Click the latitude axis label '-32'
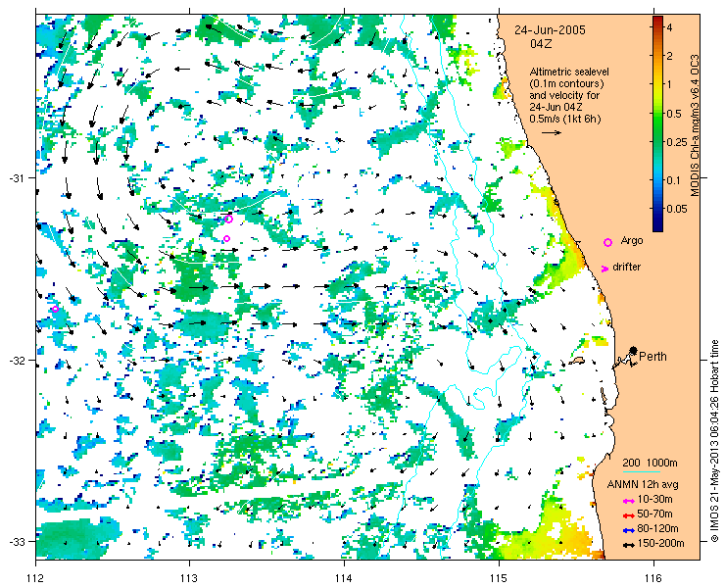The width and height of the screenshot is (725, 588). [19, 360]
